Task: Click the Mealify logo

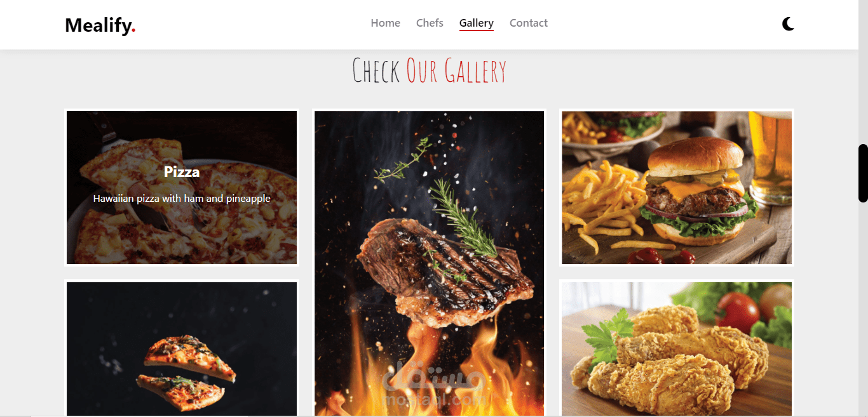Action: click(x=100, y=25)
